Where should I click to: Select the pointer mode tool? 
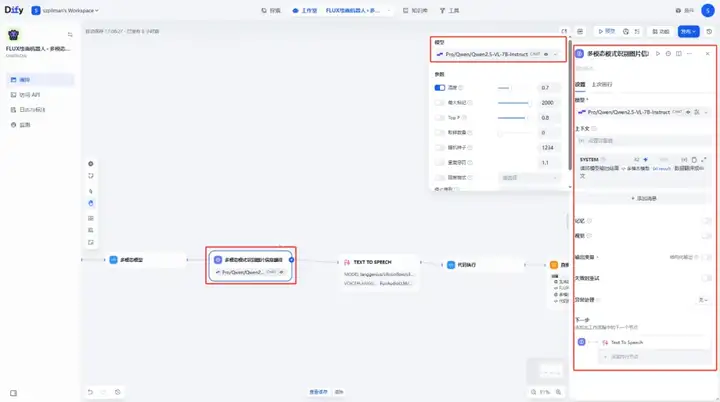pyautogui.click(x=91, y=191)
